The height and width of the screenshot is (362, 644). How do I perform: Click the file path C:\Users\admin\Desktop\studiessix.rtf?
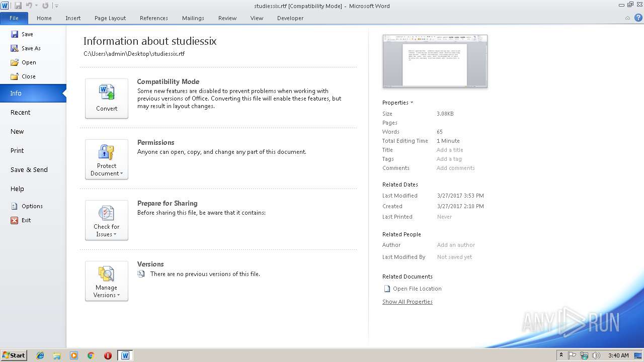tap(134, 53)
